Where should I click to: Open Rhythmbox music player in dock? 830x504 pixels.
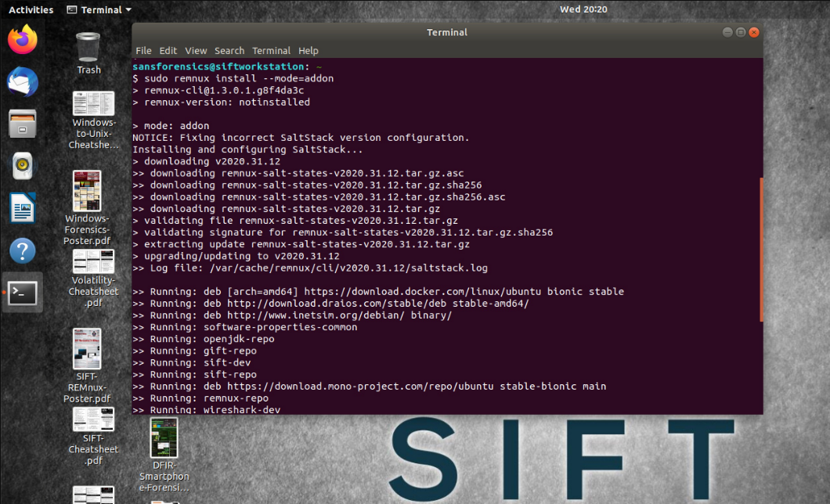(23, 166)
